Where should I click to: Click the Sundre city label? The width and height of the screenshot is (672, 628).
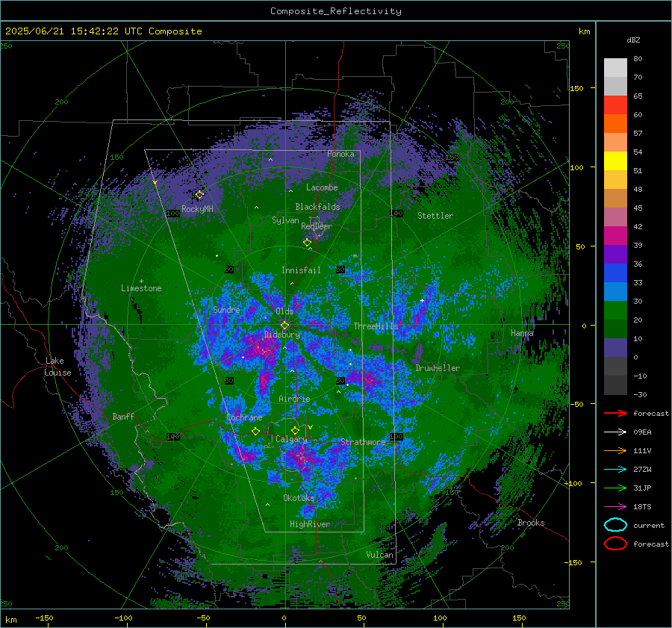point(226,309)
